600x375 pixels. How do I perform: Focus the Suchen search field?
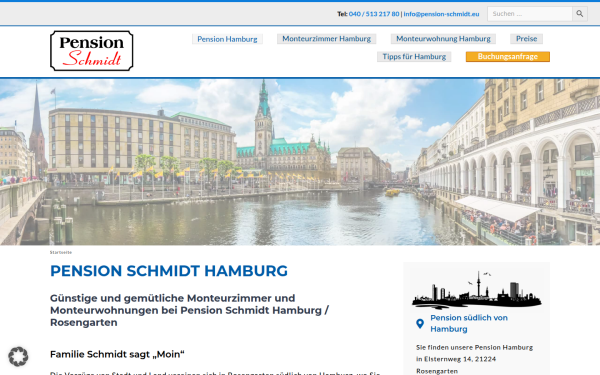click(x=530, y=14)
